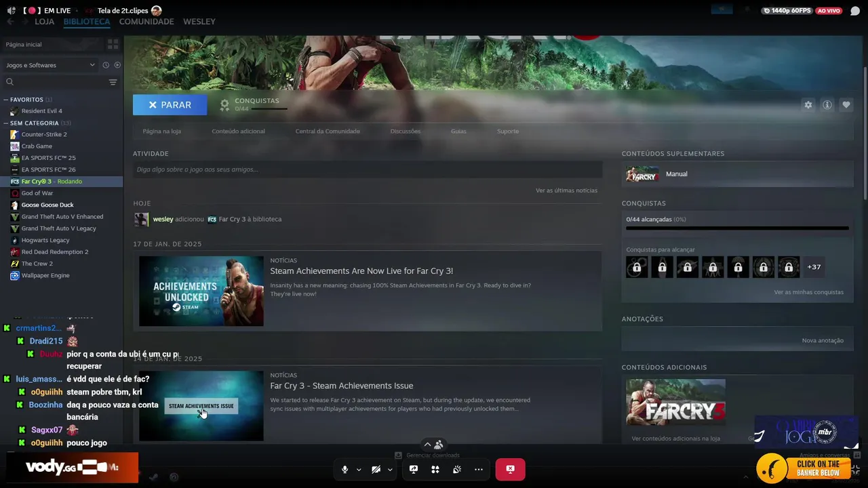Open Far Cry 3 Steam Achievements Issue news
Image resolution: width=868 pixels, height=488 pixels.
[x=342, y=386]
